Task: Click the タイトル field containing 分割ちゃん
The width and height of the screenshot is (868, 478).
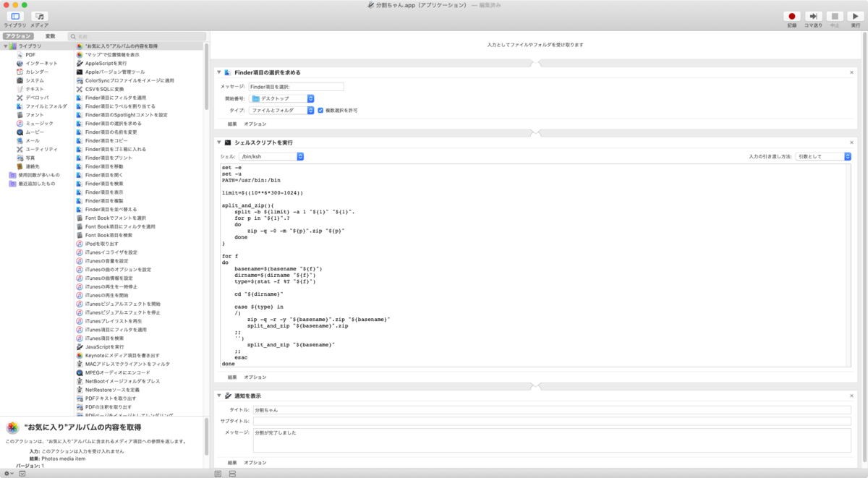Action: (x=552, y=410)
